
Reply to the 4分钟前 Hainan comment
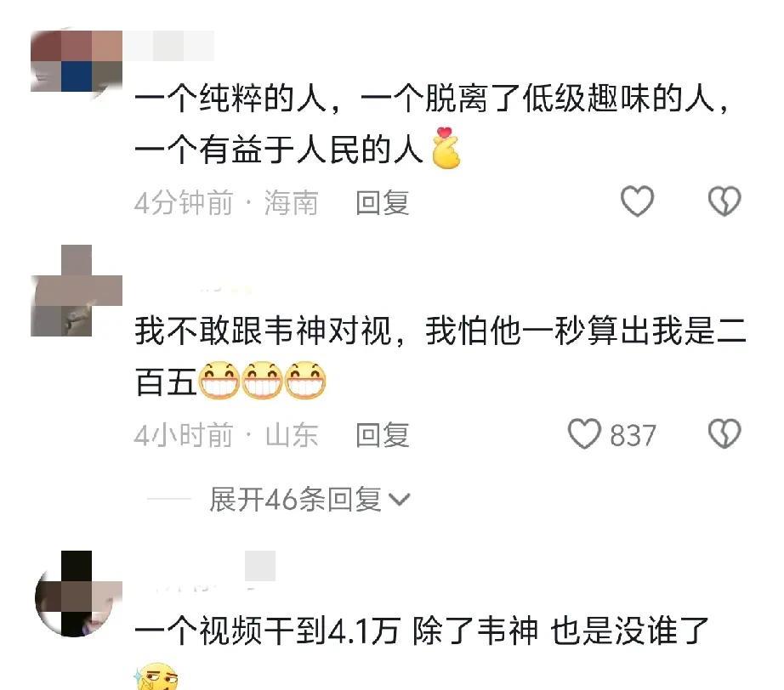[383, 203]
